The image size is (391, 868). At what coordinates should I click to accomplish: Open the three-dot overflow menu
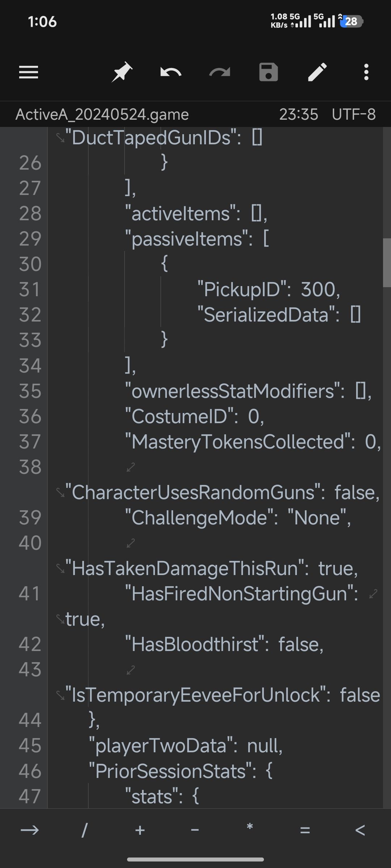[366, 72]
